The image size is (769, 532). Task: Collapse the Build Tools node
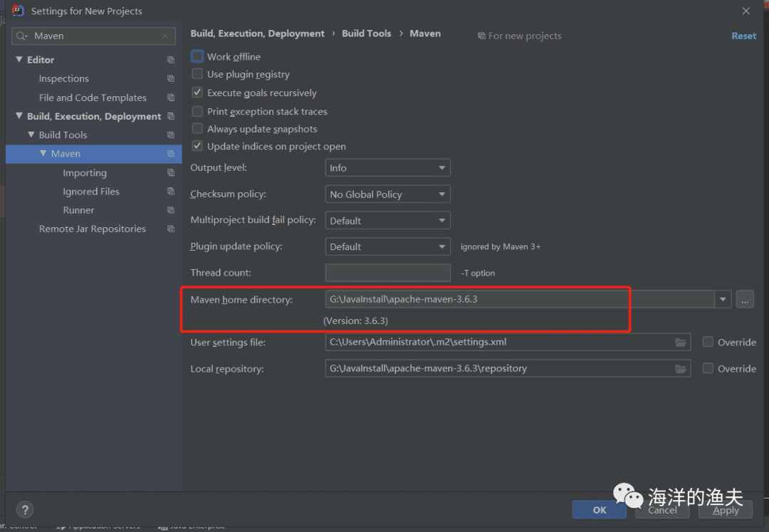click(31, 135)
